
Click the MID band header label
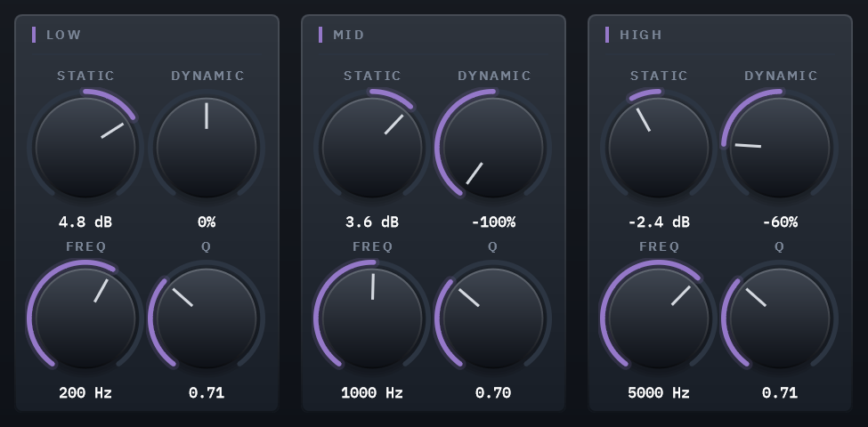pyautogui.click(x=349, y=35)
